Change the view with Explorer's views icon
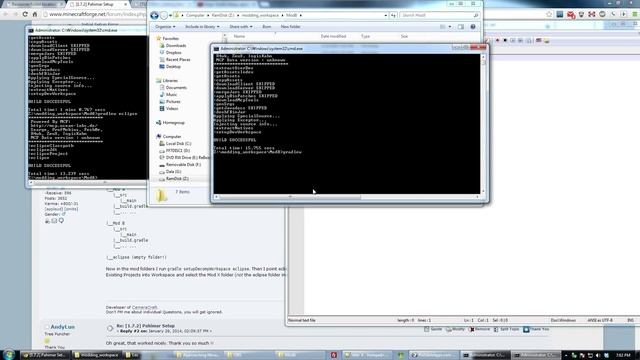 [443, 27]
